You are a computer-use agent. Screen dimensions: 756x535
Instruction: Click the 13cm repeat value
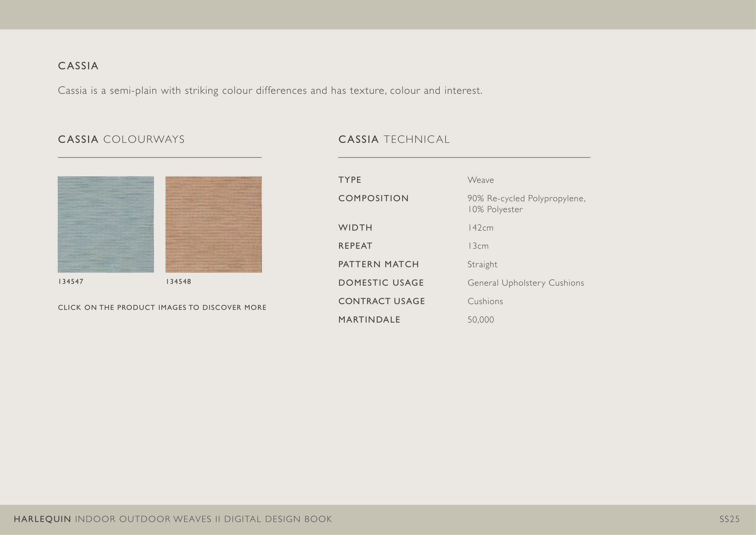(478, 246)
